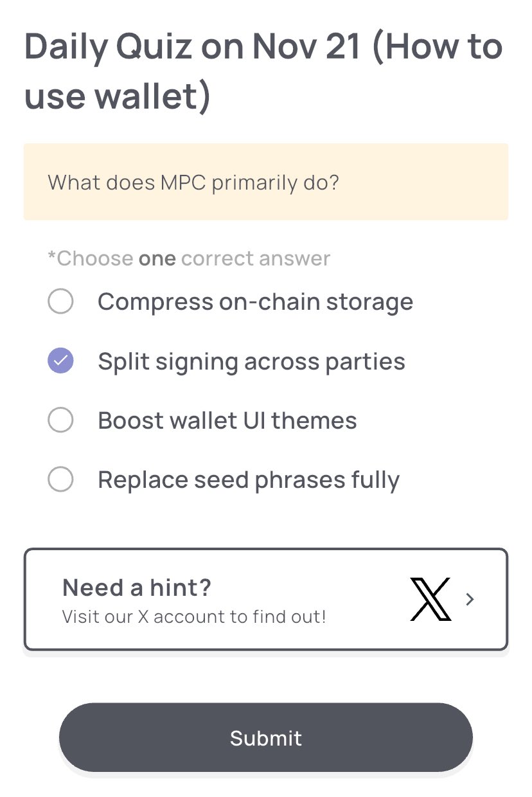Screen dimensions: 532x797
Task: Pick the 'Boost wallet UI themes' text
Action: tap(227, 421)
